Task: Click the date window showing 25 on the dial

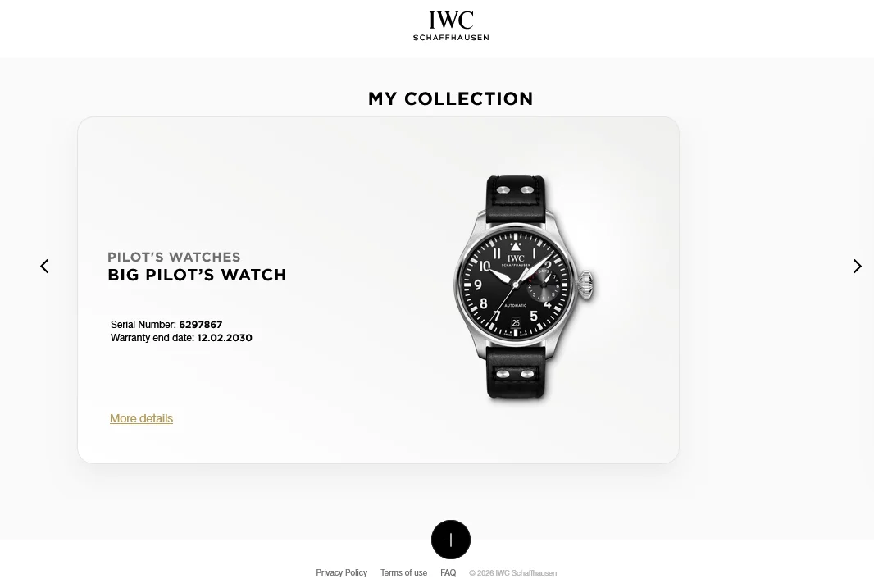Action: pyautogui.click(x=516, y=323)
